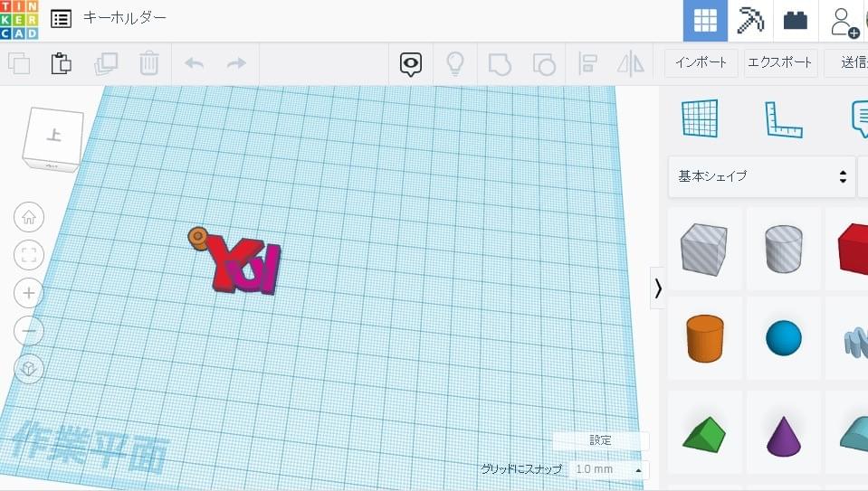Invite a collaborator with person-plus icon
The width and height of the screenshot is (868, 491).
point(843,22)
